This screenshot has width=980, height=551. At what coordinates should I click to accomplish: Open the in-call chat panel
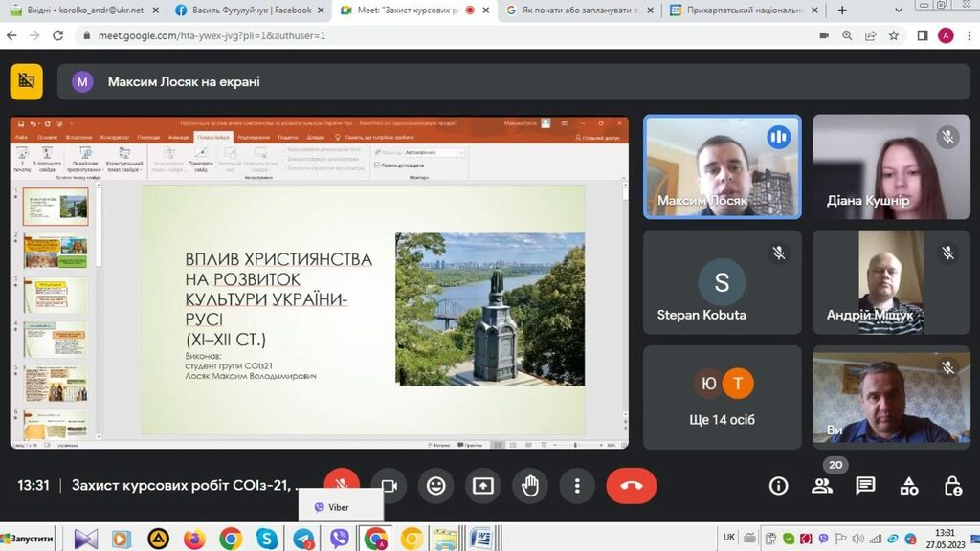(865, 485)
